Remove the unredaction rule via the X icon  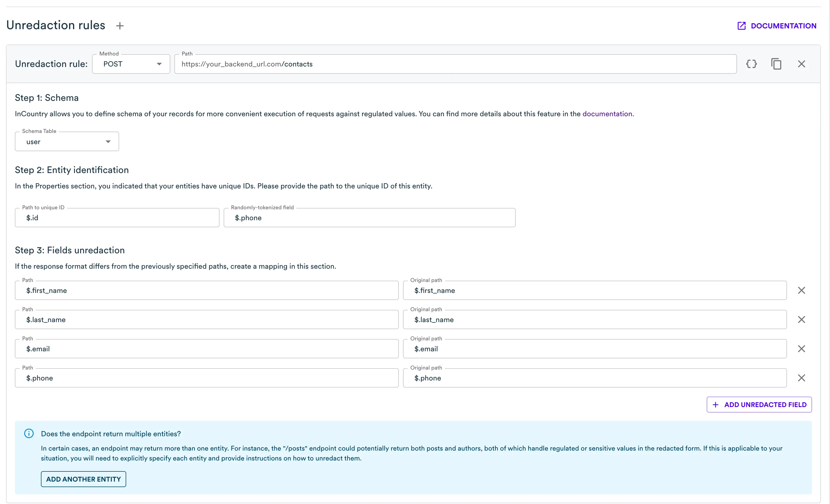tap(801, 64)
